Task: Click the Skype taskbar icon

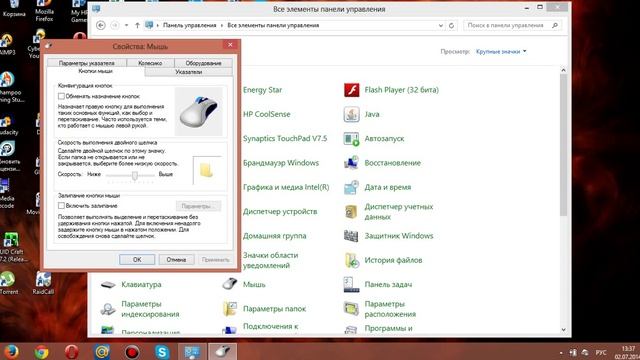Action: tap(162, 351)
